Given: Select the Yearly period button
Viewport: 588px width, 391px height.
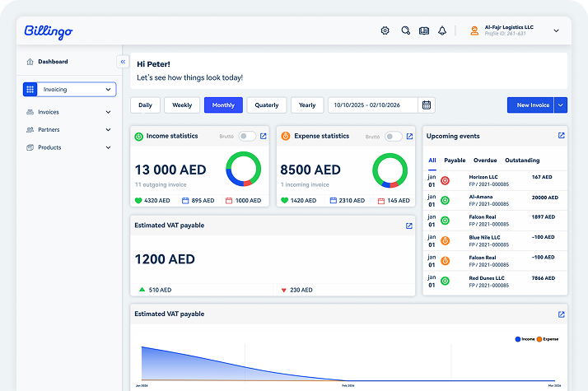Looking at the screenshot, I should tap(307, 105).
